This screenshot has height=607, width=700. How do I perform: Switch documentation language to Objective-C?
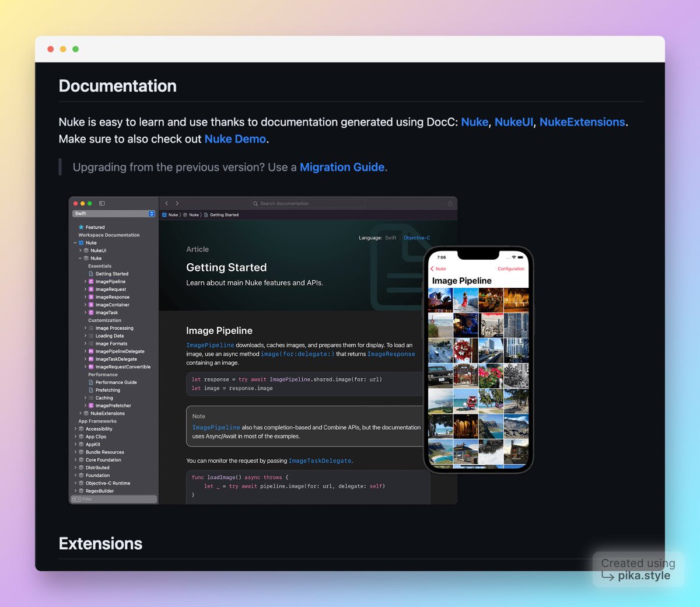(x=417, y=238)
